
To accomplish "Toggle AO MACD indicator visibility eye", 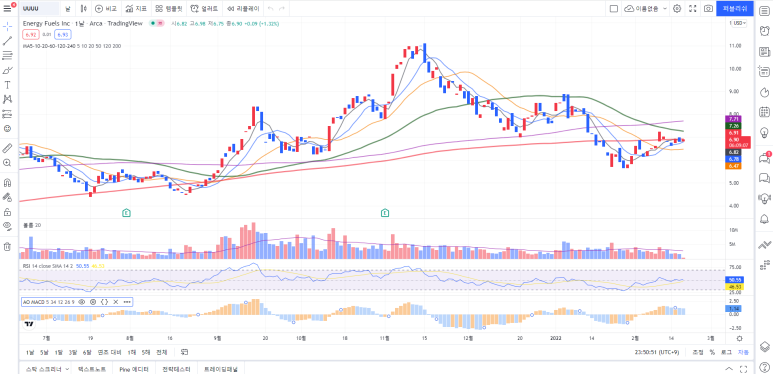I will 82,302.
